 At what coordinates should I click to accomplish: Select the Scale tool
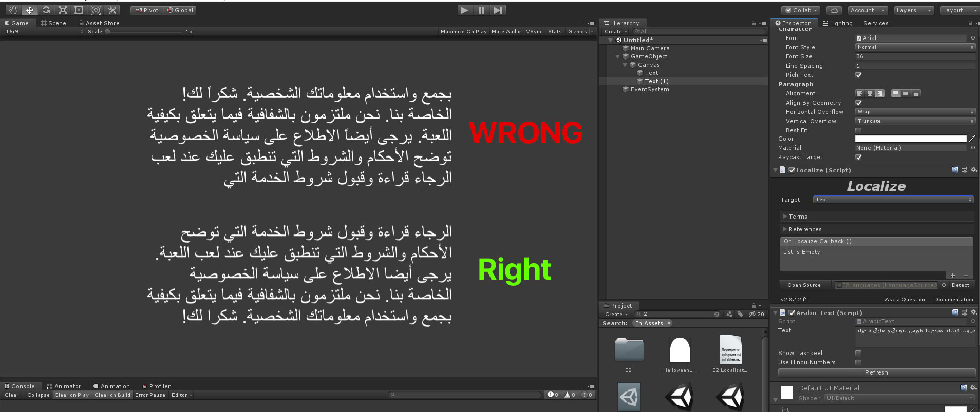click(x=63, y=10)
